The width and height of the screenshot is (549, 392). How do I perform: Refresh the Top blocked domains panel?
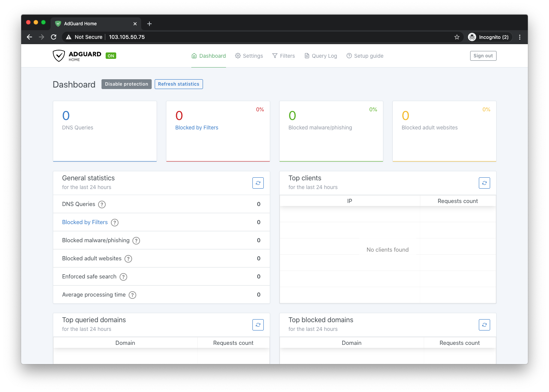[x=484, y=325]
